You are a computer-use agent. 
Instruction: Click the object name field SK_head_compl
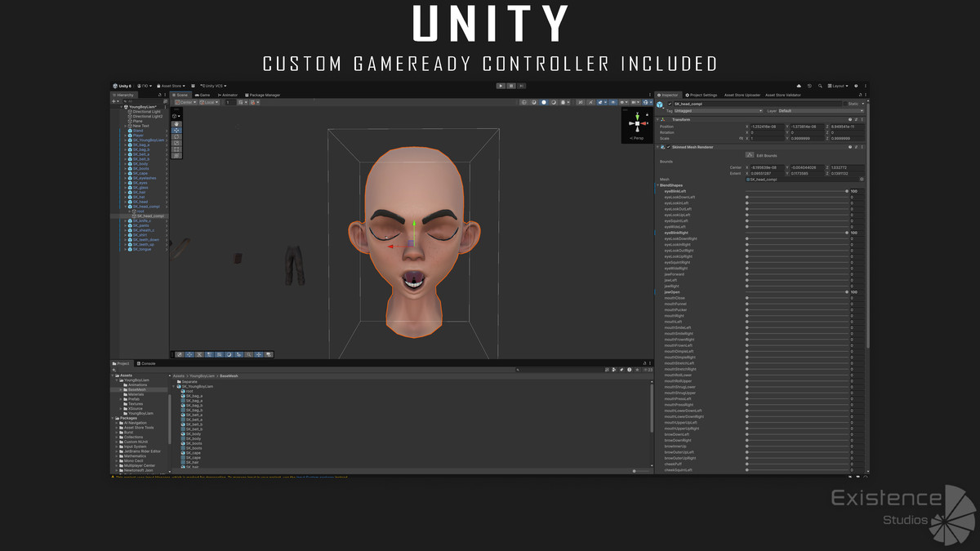pyautogui.click(x=757, y=104)
